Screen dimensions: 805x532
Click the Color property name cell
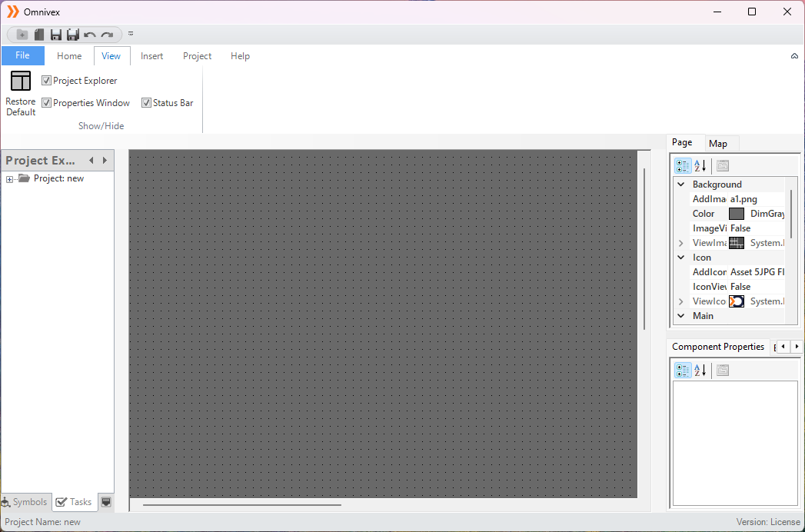coord(707,214)
